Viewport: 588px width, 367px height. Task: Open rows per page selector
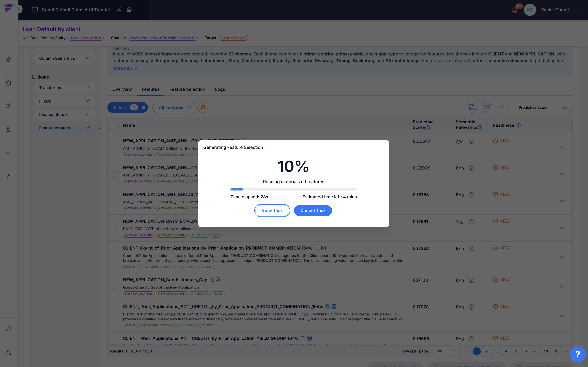point(446,351)
